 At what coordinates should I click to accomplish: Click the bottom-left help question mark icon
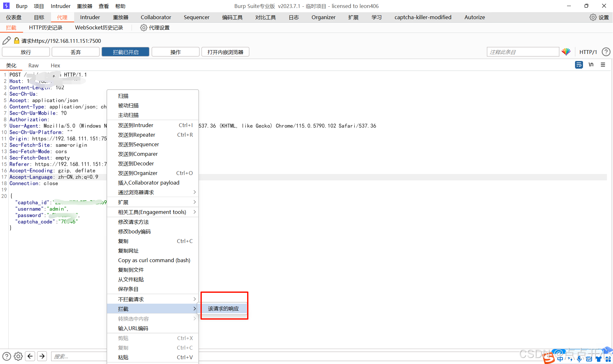(x=7, y=356)
